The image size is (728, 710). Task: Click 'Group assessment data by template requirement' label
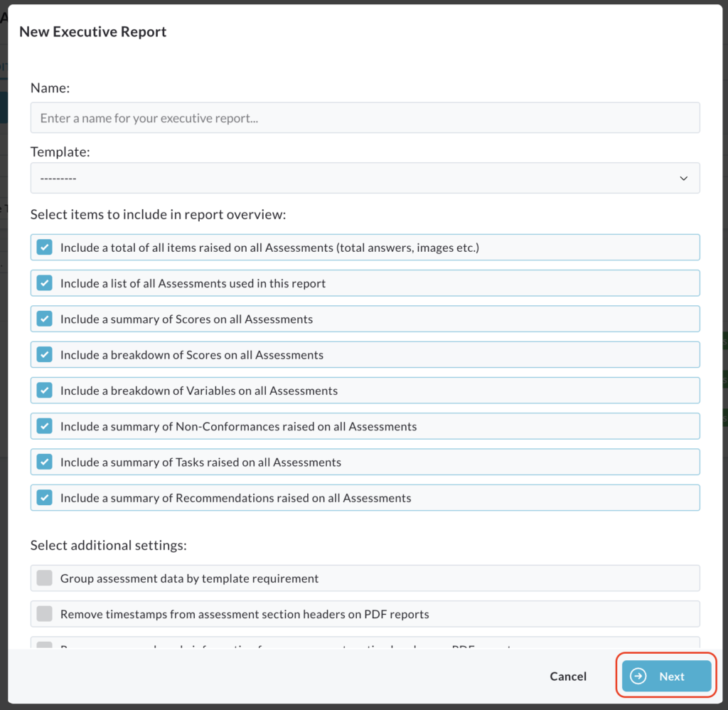point(189,578)
